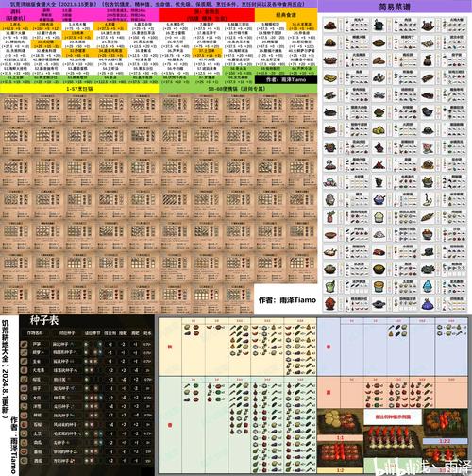Click the red season label in yellow panel
472x476 pixels.
(x=170, y=347)
